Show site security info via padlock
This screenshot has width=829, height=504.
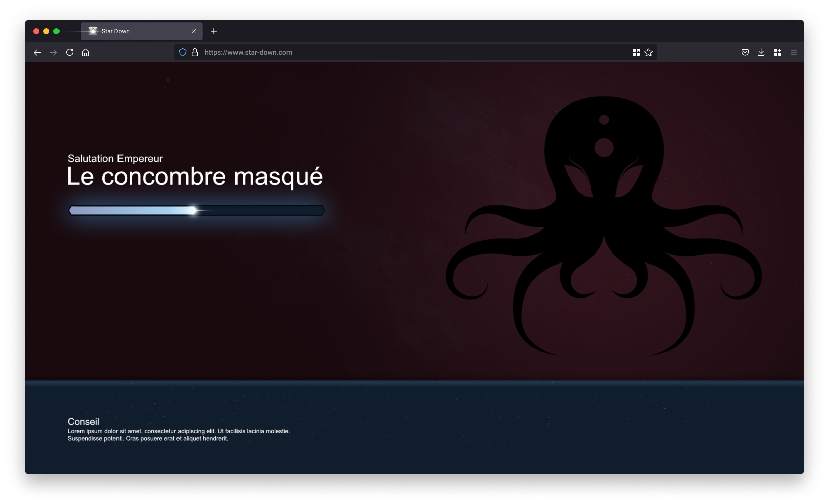click(195, 52)
